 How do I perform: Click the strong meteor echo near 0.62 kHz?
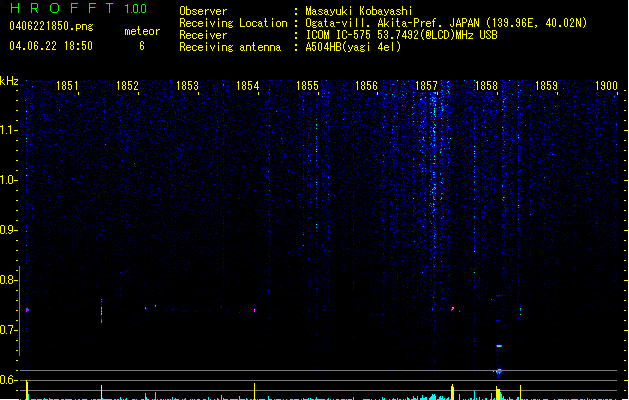click(x=499, y=372)
